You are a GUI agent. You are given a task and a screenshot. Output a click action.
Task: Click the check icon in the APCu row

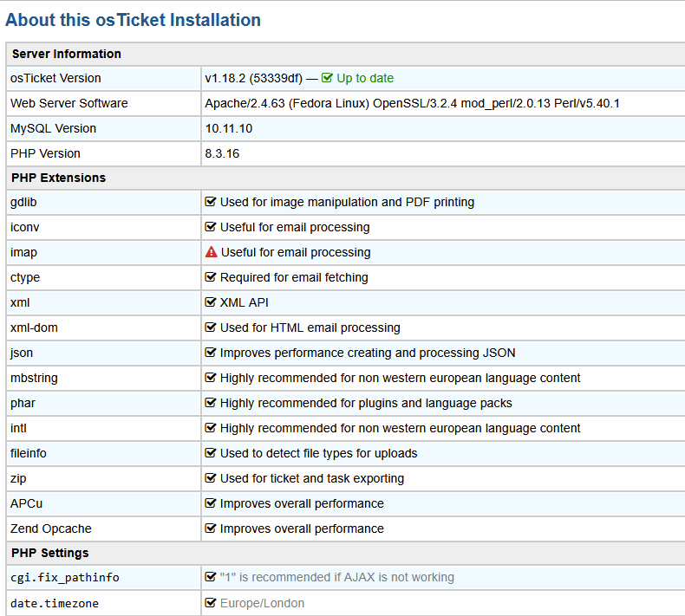(x=211, y=503)
